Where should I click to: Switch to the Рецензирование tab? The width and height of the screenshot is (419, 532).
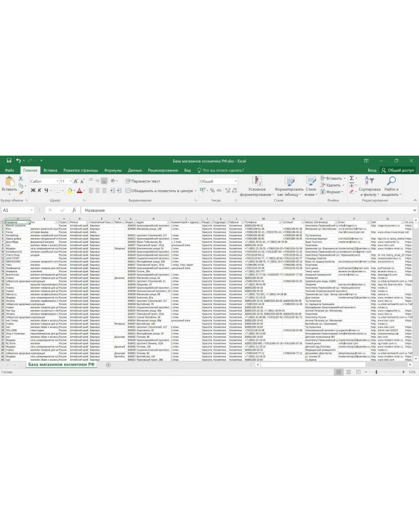(163, 170)
